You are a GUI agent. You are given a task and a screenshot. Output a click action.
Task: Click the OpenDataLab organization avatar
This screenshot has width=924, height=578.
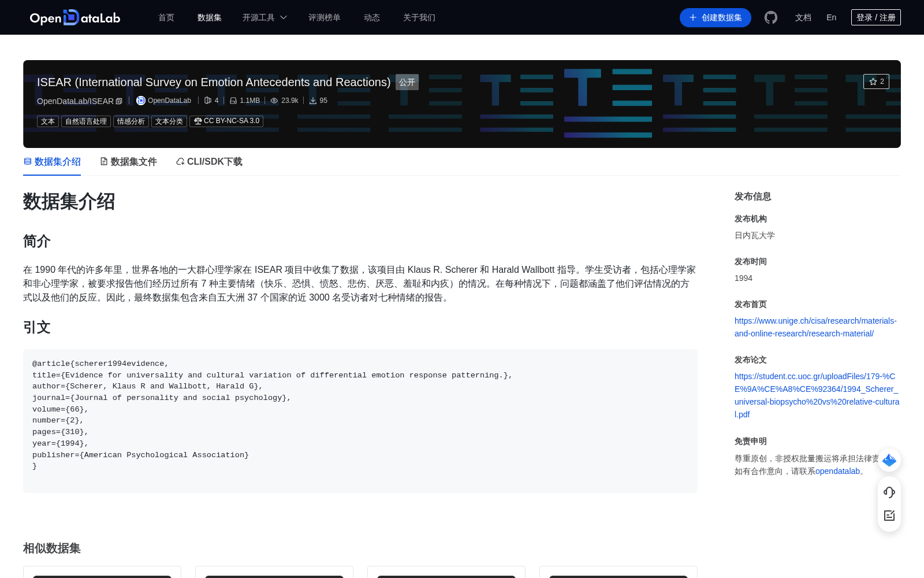pyautogui.click(x=140, y=101)
